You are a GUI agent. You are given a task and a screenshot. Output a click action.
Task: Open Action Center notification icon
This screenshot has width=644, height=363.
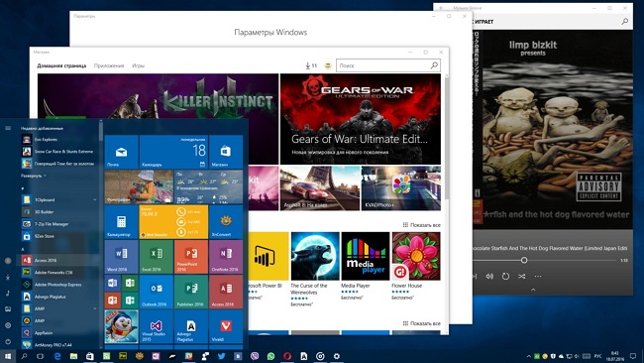click(633, 356)
